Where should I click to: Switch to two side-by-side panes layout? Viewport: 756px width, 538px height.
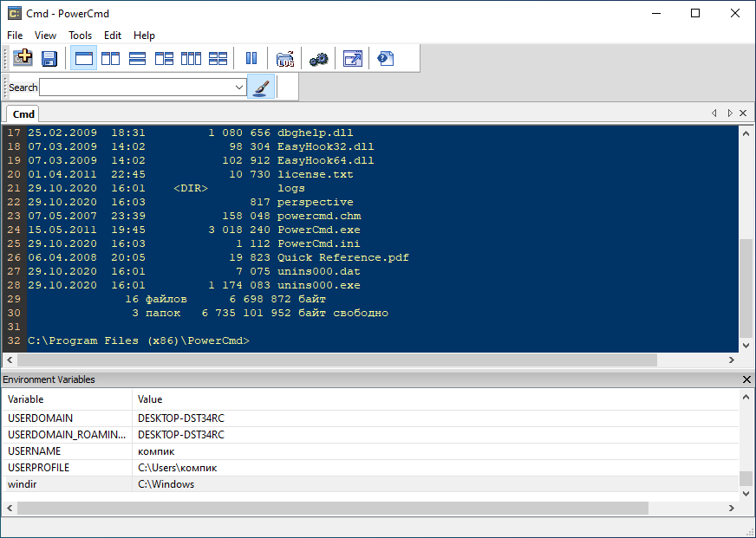pyautogui.click(x=110, y=58)
